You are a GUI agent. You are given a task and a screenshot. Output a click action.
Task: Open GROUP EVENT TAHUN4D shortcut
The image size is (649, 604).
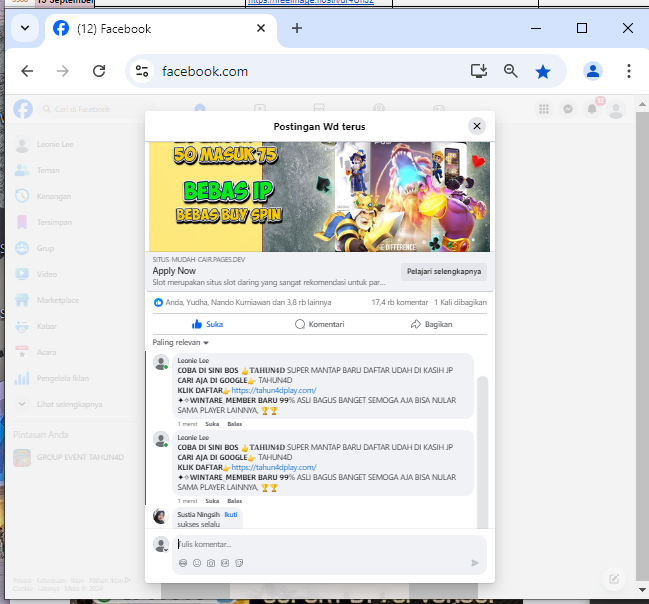point(75,457)
